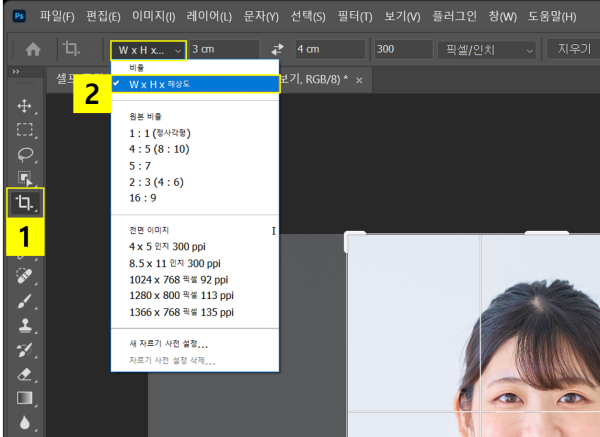The width and height of the screenshot is (600, 437).
Task: Open the 파일(F) menu
Action: [x=57, y=16]
